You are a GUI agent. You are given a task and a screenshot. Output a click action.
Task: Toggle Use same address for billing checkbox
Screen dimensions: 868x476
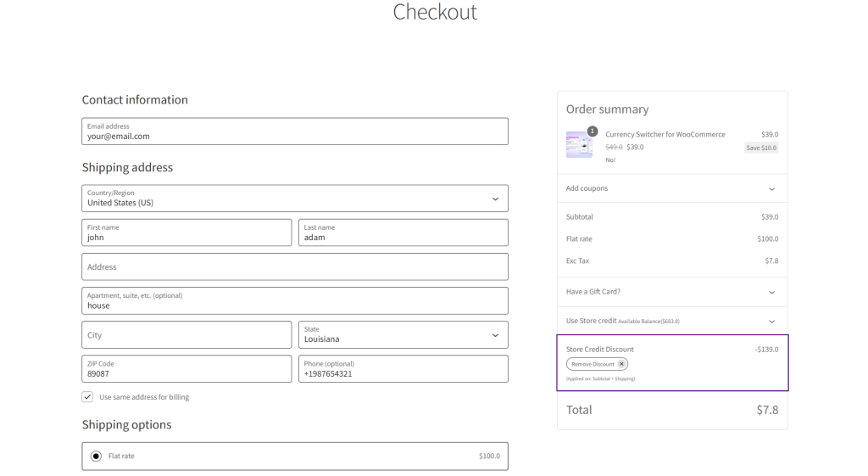pyautogui.click(x=87, y=397)
